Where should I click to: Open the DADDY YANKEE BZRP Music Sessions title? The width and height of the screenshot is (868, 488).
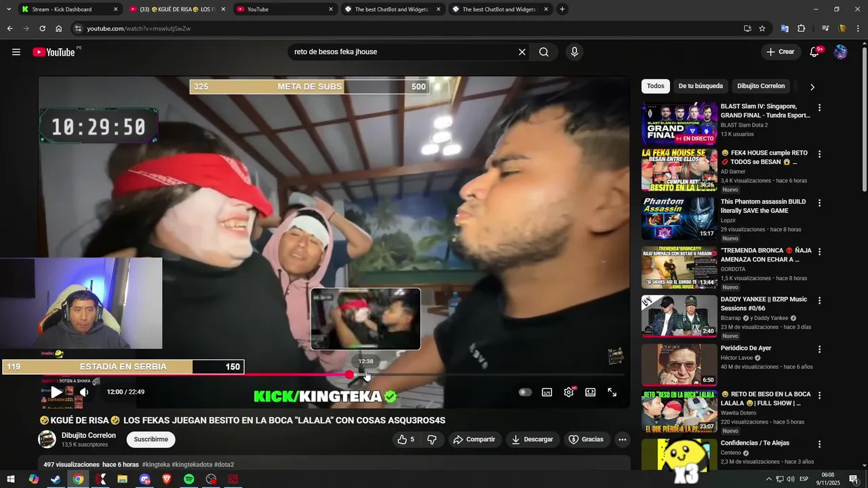click(x=764, y=304)
